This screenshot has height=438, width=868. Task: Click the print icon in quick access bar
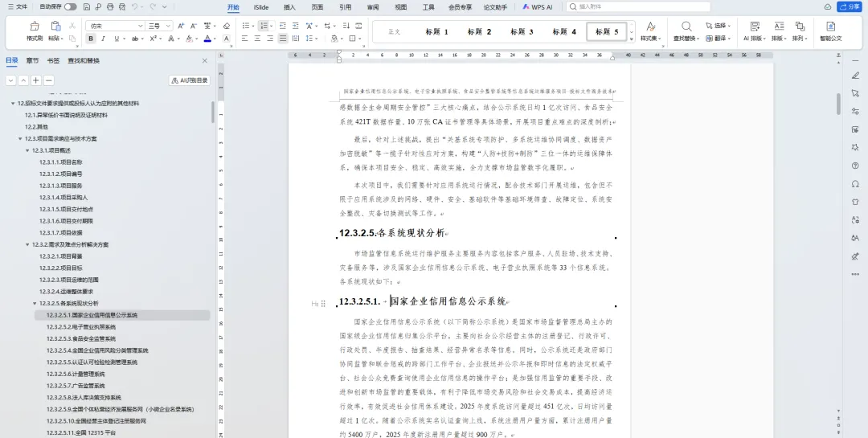(110, 7)
